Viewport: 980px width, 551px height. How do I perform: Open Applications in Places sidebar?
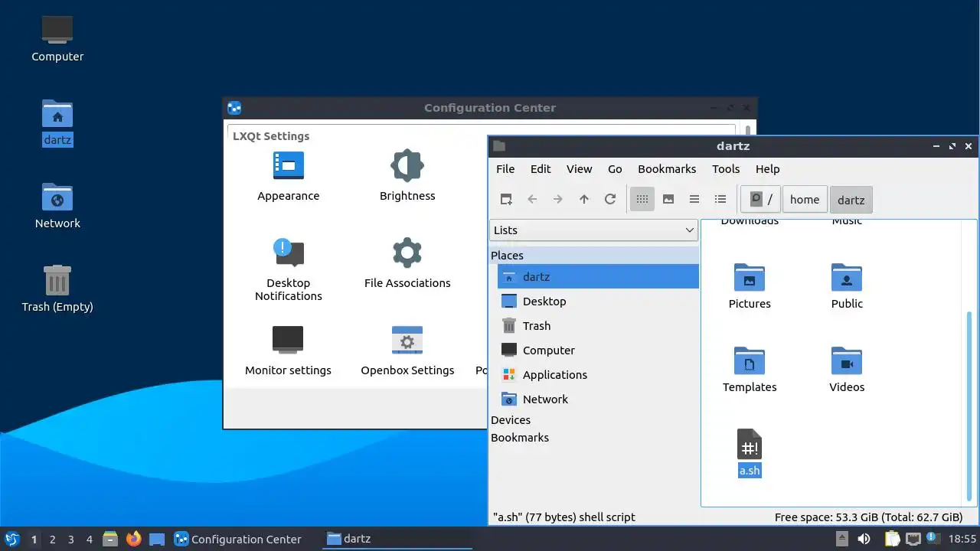(x=598, y=374)
